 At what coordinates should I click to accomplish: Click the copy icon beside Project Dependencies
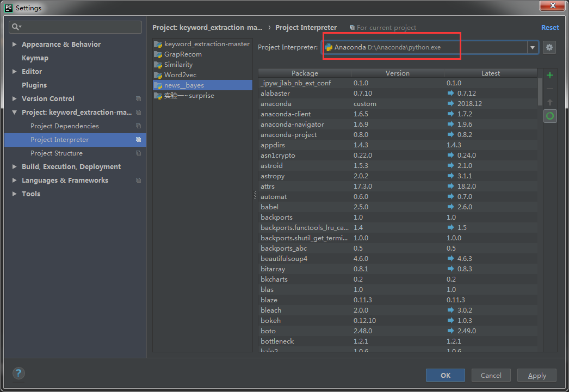pyautogui.click(x=138, y=126)
